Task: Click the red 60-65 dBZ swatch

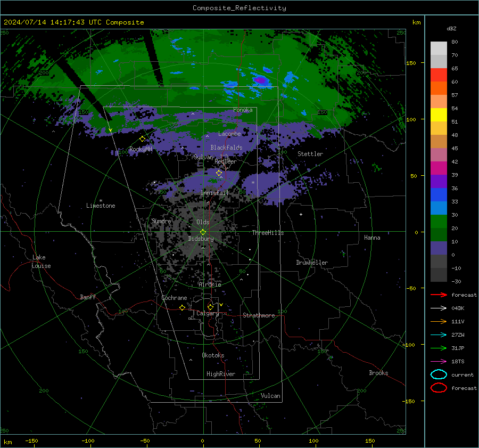Action: point(439,75)
